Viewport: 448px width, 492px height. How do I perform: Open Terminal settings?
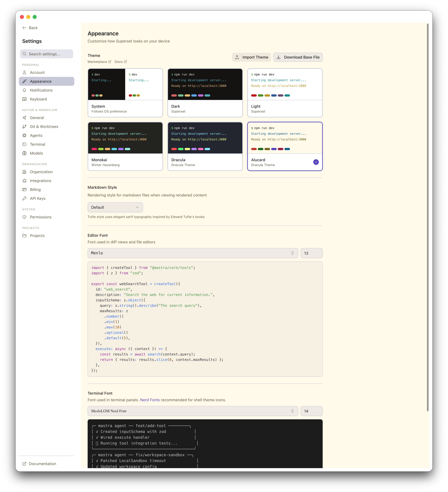(46, 144)
